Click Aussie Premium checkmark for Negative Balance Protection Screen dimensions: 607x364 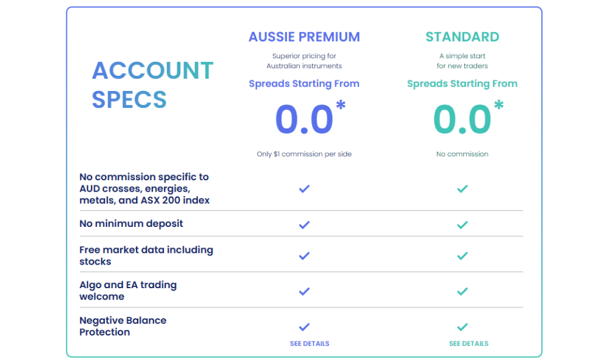point(304,327)
